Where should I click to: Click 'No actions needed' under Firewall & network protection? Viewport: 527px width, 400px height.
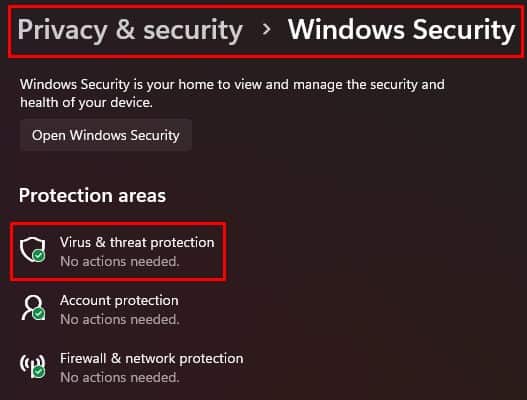click(x=120, y=378)
